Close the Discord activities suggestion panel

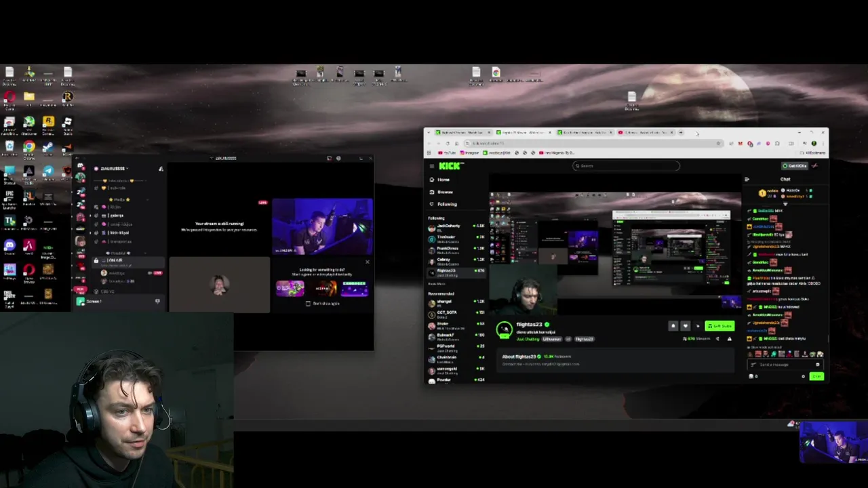368,262
